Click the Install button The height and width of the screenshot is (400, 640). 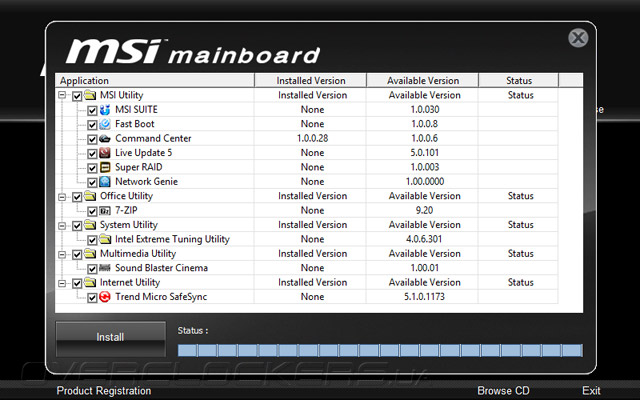pyautogui.click(x=111, y=339)
